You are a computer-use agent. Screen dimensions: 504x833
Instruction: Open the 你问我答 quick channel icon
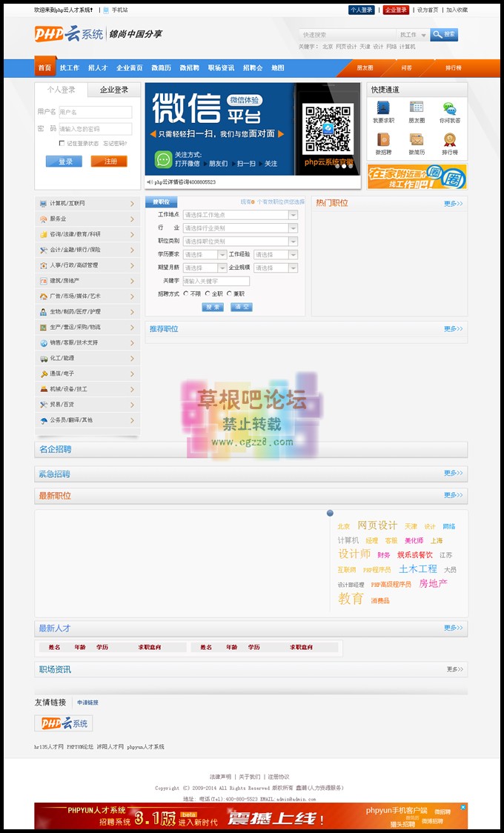[x=450, y=108]
